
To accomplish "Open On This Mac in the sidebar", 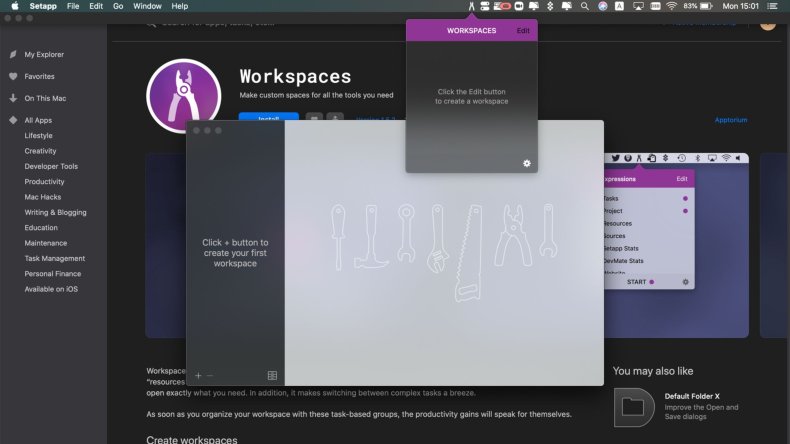I will [45, 98].
